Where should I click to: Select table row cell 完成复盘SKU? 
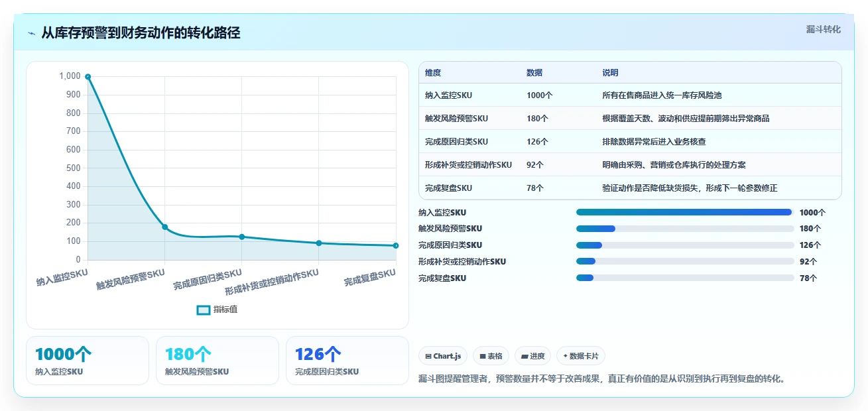449,188
